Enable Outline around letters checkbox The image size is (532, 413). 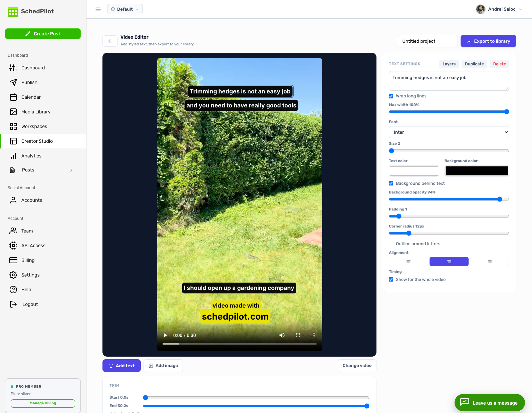[x=391, y=244]
